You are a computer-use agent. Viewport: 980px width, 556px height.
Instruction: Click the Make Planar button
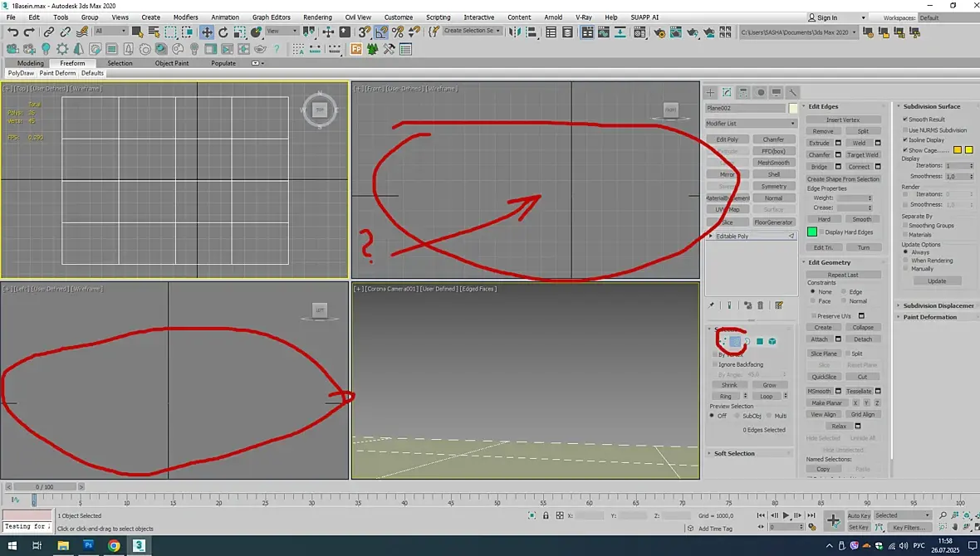pos(826,403)
